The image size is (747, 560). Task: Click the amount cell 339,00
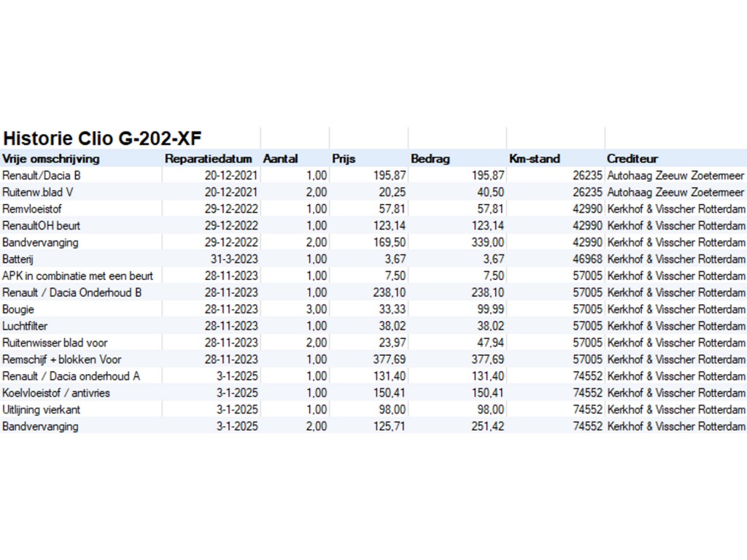(x=487, y=242)
